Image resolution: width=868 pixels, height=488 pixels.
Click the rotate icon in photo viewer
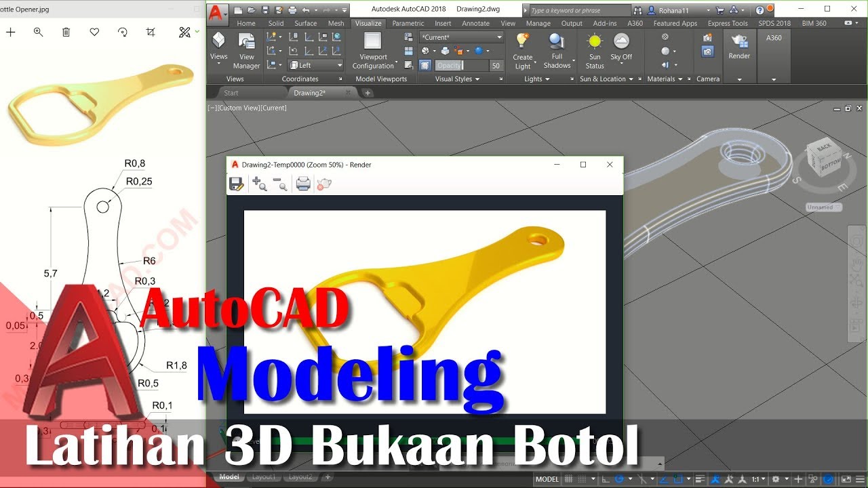pyautogui.click(x=123, y=32)
